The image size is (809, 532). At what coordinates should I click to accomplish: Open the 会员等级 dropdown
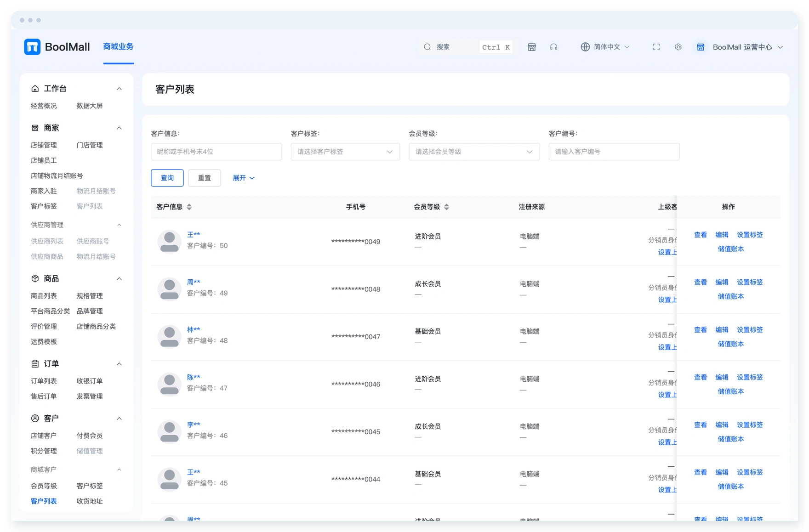point(474,152)
